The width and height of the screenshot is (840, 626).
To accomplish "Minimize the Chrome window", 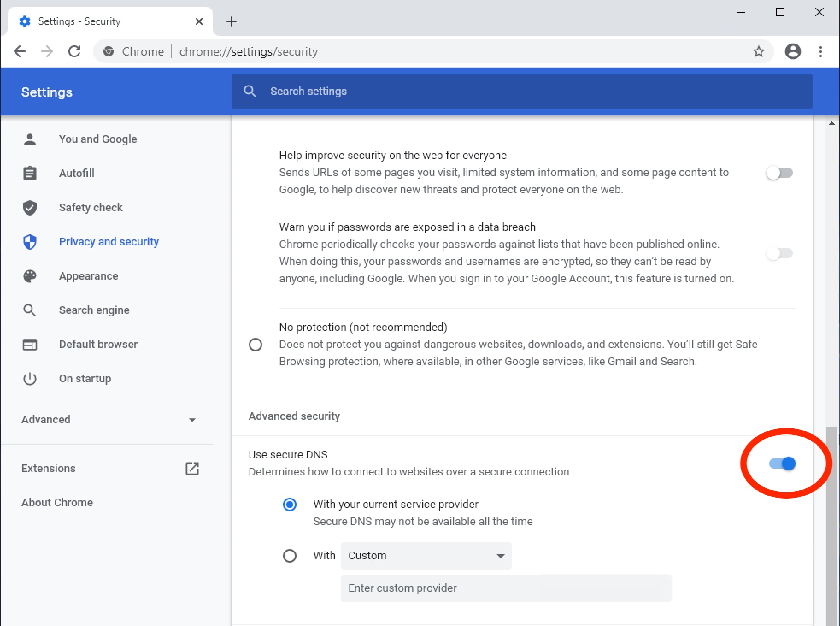I will tap(741, 12).
